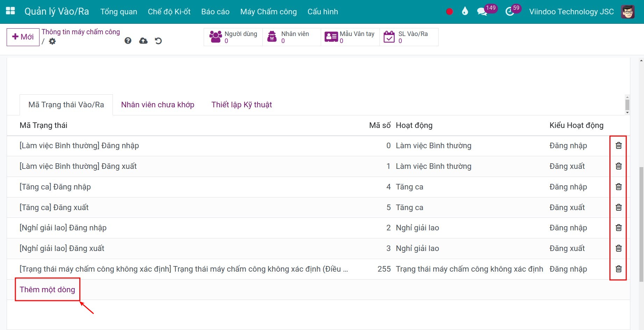Click the tab area scrollbar down arrow
644x330 pixels.
(627, 113)
